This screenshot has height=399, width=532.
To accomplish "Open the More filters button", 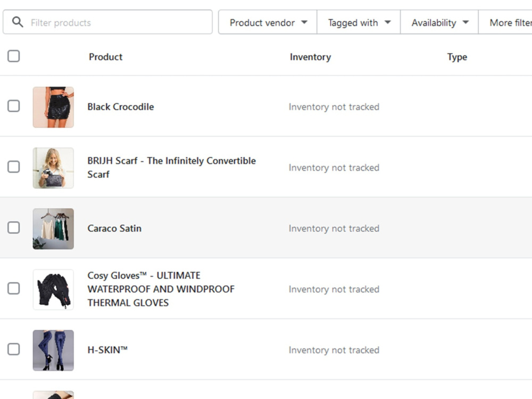I will click(505, 22).
